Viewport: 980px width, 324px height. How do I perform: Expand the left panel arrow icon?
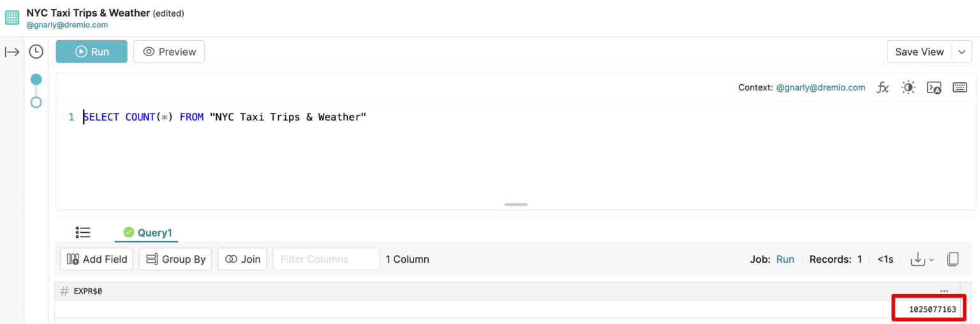12,52
